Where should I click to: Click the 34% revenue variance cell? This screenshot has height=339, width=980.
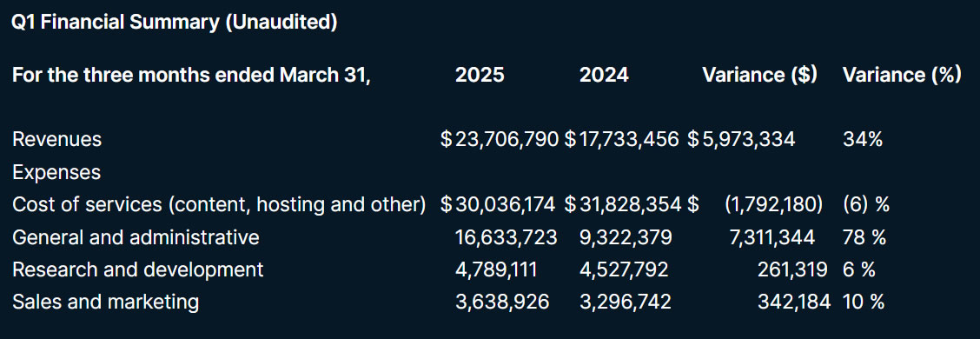(x=863, y=139)
